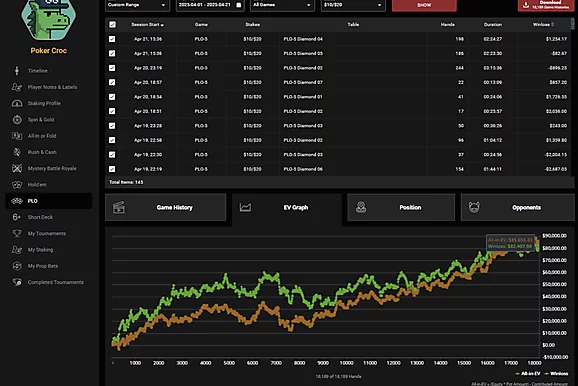Click the EV Graph chart icon
Screen dimensions: 578x386
click(245, 208)
